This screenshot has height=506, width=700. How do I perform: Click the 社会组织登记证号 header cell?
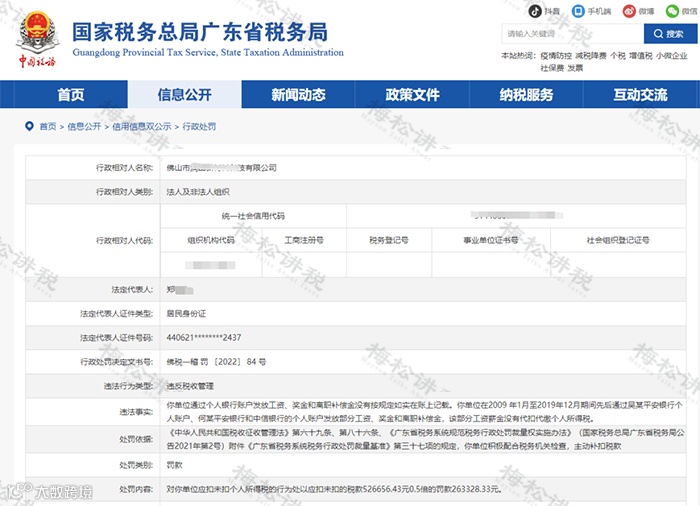tap(618, 240)
